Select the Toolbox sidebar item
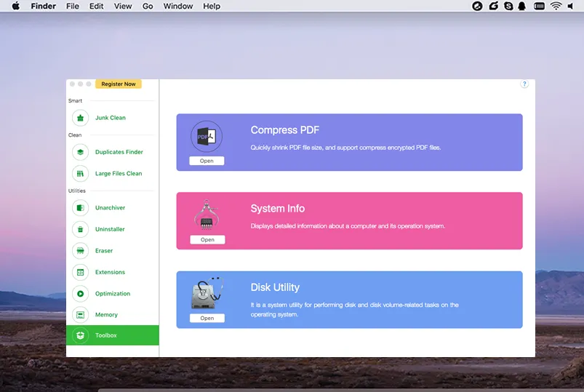 (x=112, y=335)
